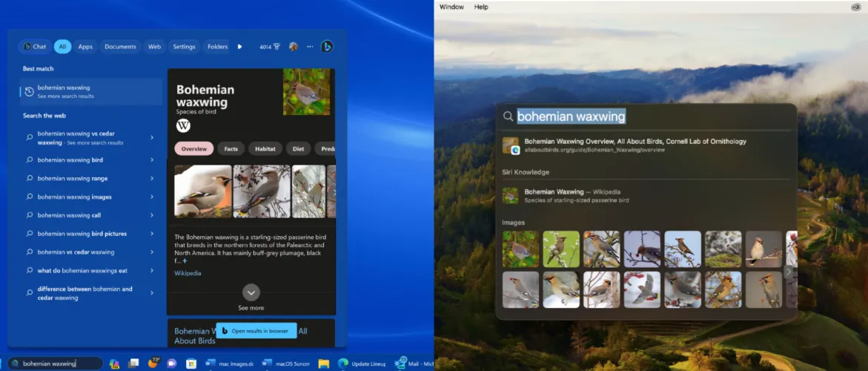Open the user profile avatar in search panel

tap(294, 47)
